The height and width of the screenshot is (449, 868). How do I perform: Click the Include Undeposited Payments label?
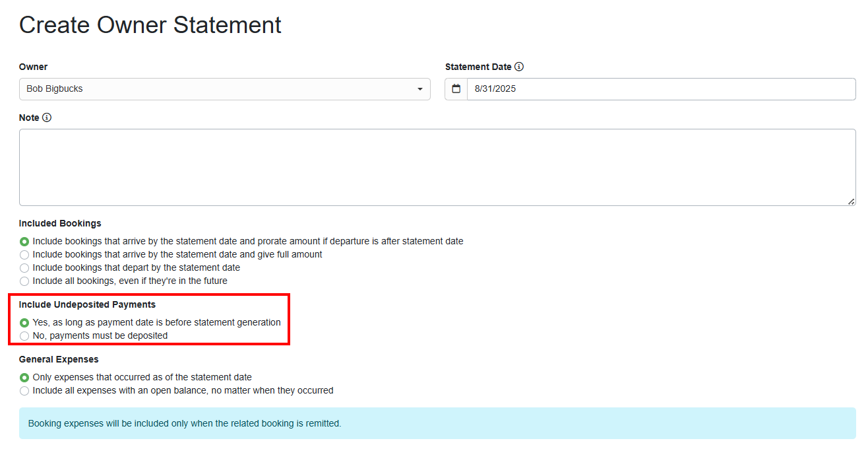(x=87, y=304)
